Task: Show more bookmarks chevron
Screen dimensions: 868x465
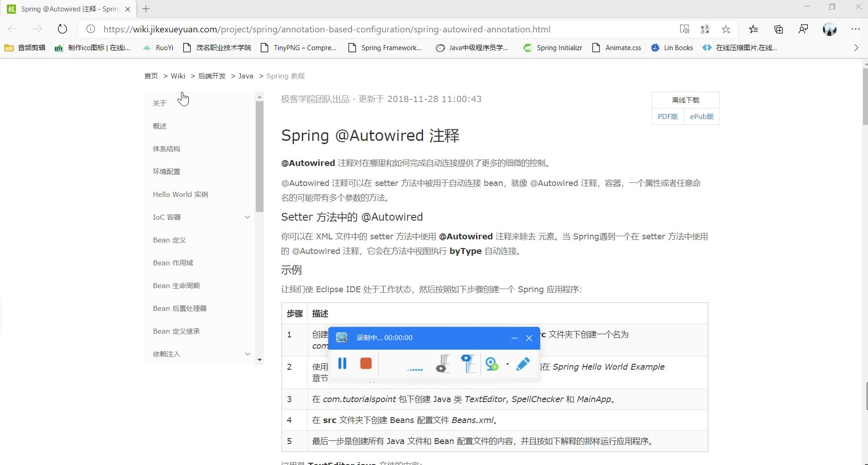Action: coord(856,48)
